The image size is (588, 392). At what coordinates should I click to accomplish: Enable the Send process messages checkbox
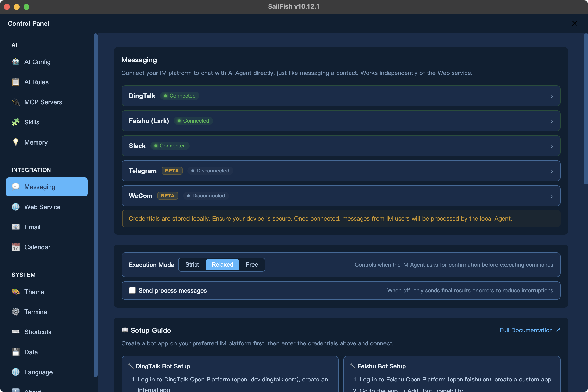132,290
